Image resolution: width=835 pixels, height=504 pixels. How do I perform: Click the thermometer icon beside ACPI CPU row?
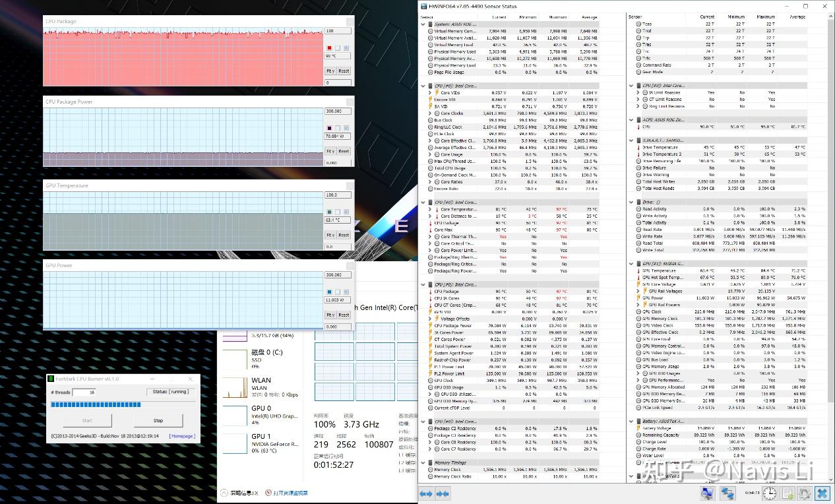640,127
